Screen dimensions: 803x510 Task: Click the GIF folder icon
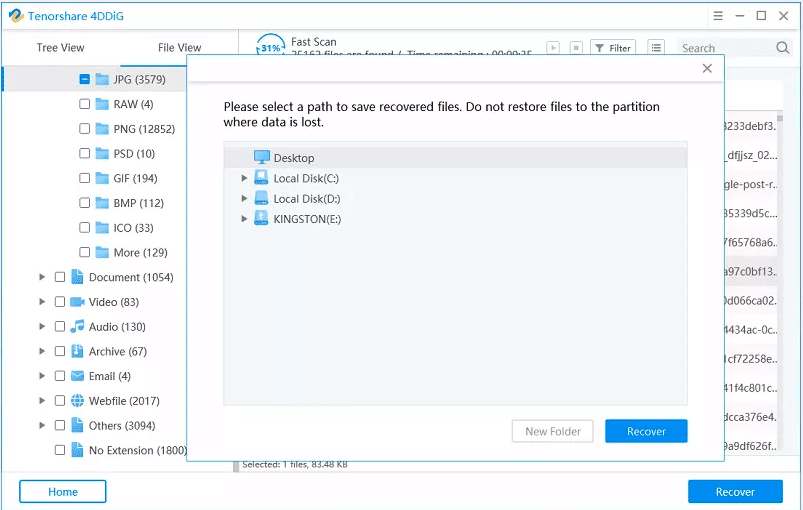[x=102, y=178]
